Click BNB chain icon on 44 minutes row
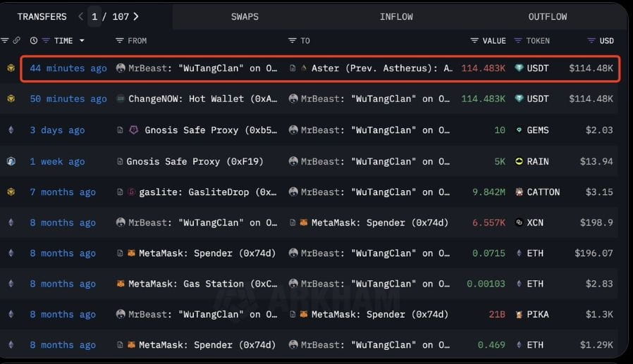This screenshot has width=633, height=364. [x=11, y=68]
